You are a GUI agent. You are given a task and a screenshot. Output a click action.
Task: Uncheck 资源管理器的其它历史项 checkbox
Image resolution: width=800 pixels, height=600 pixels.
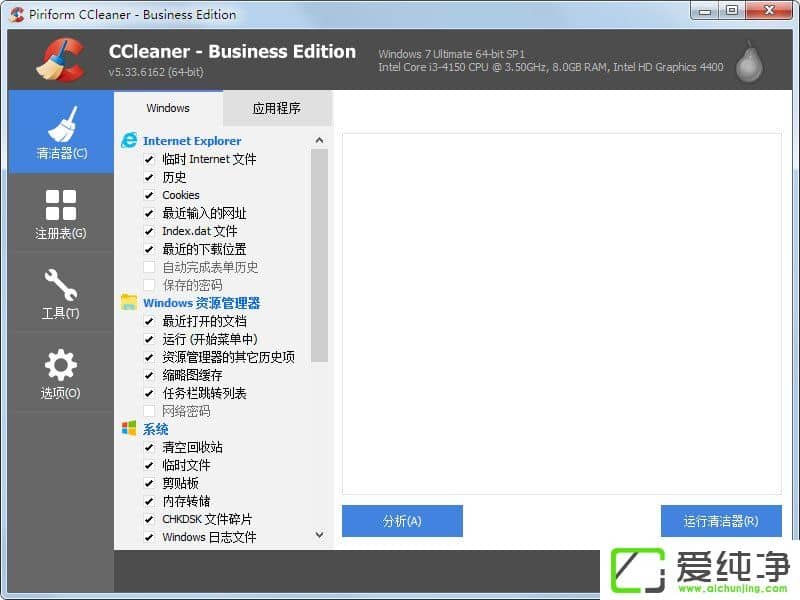point(149,357)
